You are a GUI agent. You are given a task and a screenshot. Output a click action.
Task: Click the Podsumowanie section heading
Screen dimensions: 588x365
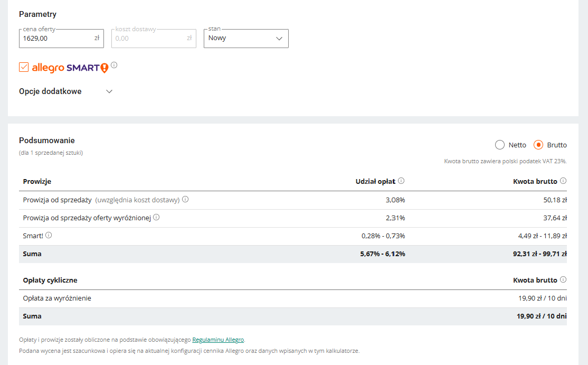coord(47,141)
